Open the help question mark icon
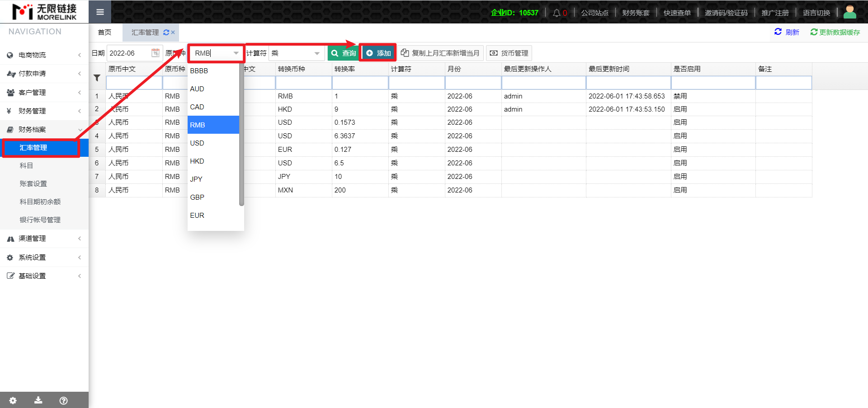868x408 pixels. coord(64,400)
